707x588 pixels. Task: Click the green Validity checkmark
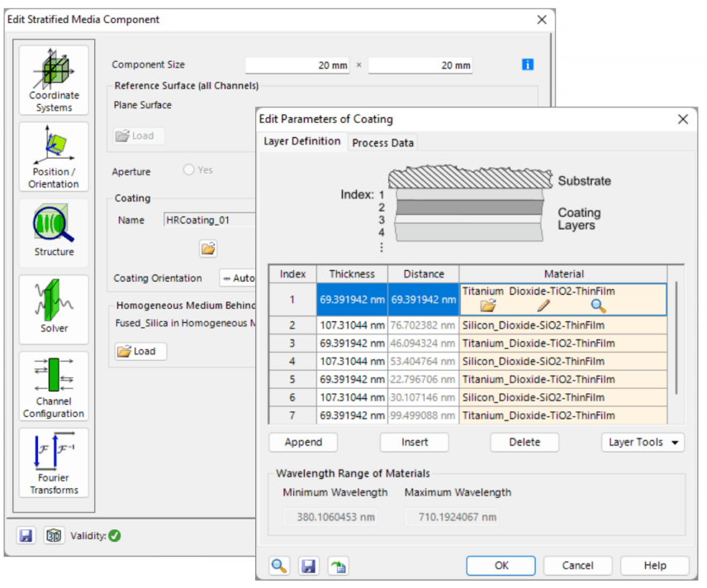click(x=115, y=536)
